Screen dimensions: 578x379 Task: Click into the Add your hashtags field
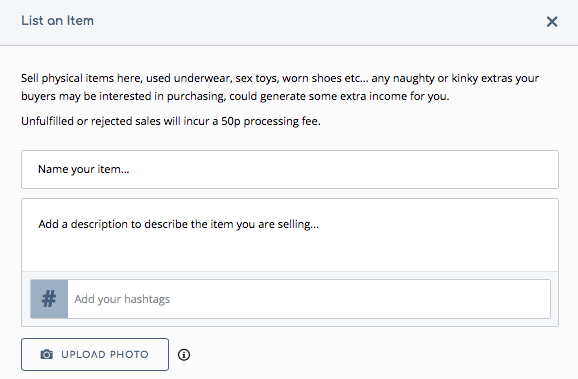[309, 299]
